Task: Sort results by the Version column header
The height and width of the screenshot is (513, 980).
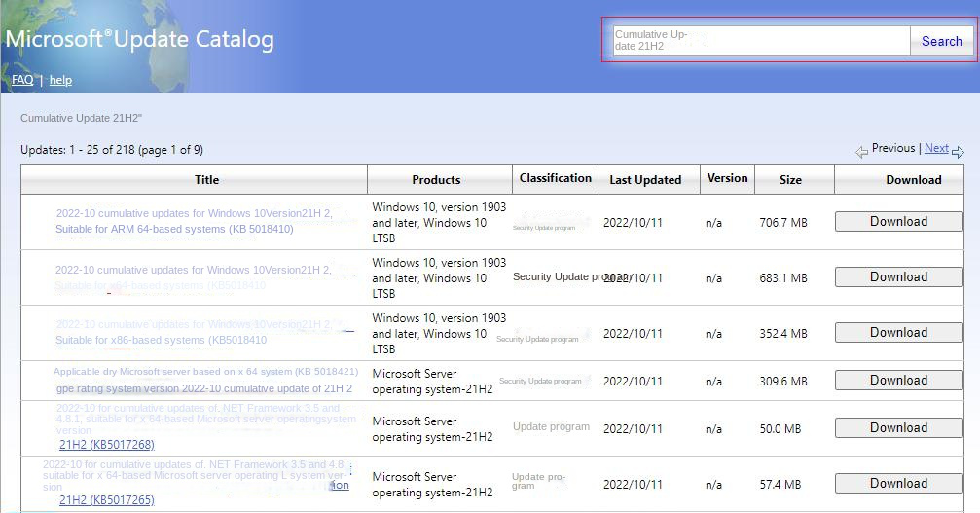Action: tap(727, 178)
